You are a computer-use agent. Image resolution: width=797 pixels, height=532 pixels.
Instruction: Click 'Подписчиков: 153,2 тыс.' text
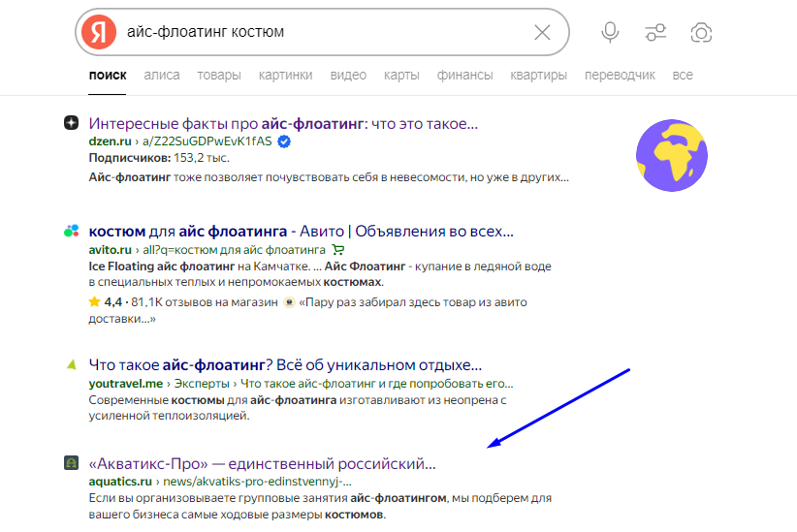tap(159, 158)
